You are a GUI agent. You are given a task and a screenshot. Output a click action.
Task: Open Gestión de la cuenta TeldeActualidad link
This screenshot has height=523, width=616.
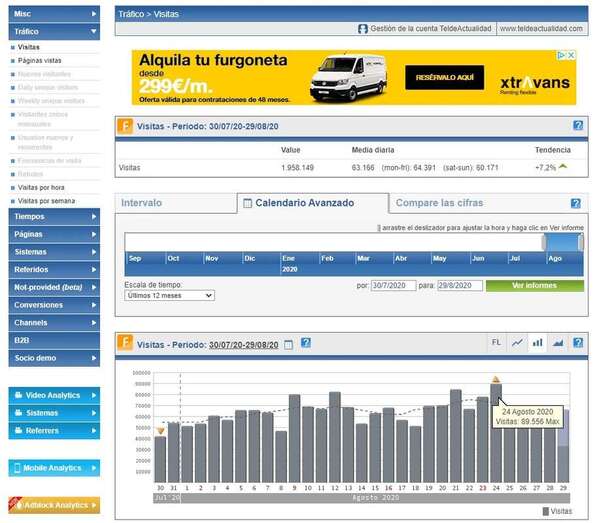click(430, 29)
